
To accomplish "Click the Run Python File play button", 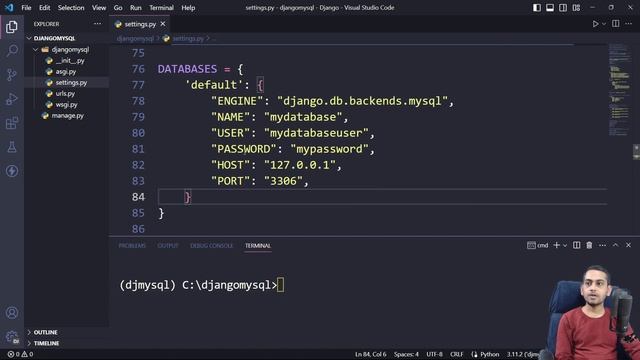I will pos(595,24).
